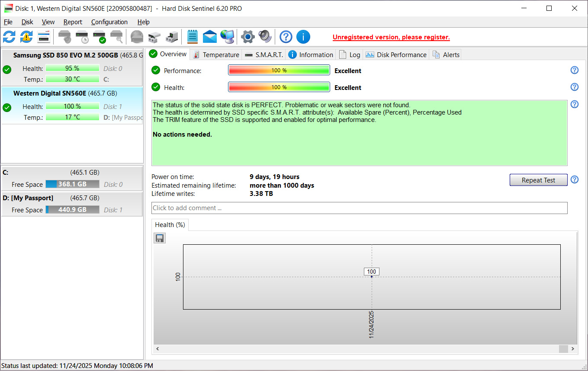Open the Report menu
This screenshot has width=588, height=371.
(x=73, y=22)
